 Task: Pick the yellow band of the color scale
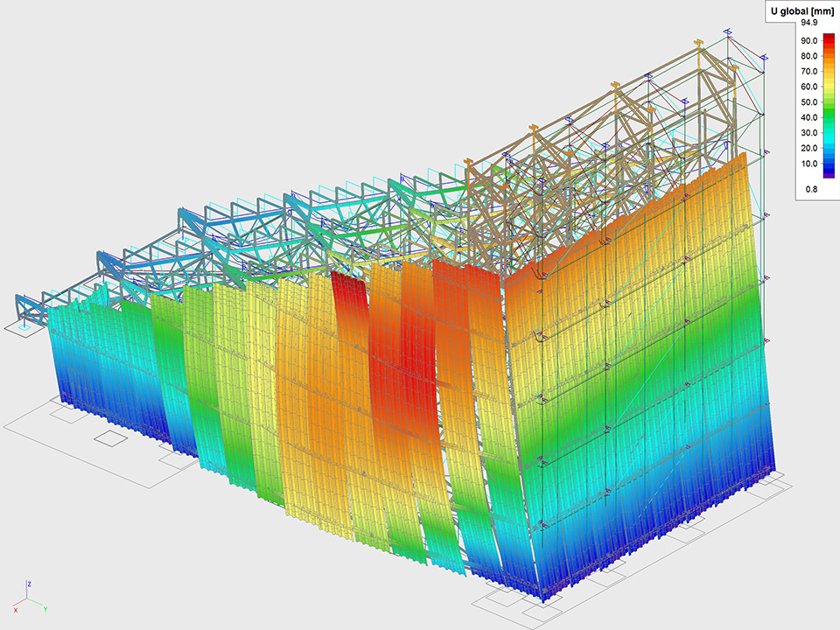click(x=829, y=80)
